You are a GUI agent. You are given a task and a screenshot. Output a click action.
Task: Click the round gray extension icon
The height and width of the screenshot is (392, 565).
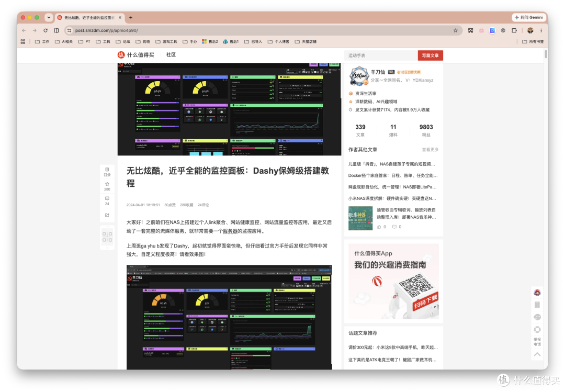coord(503,31)
